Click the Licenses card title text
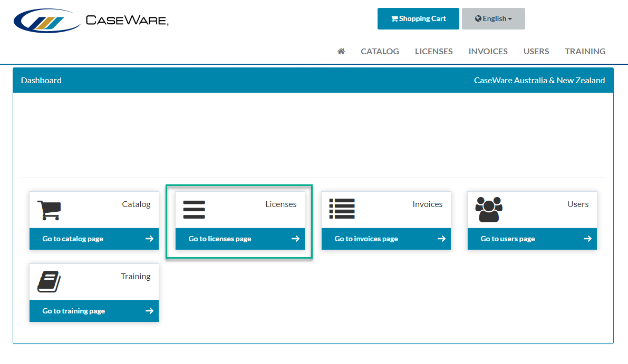 [x=281, y=204]
